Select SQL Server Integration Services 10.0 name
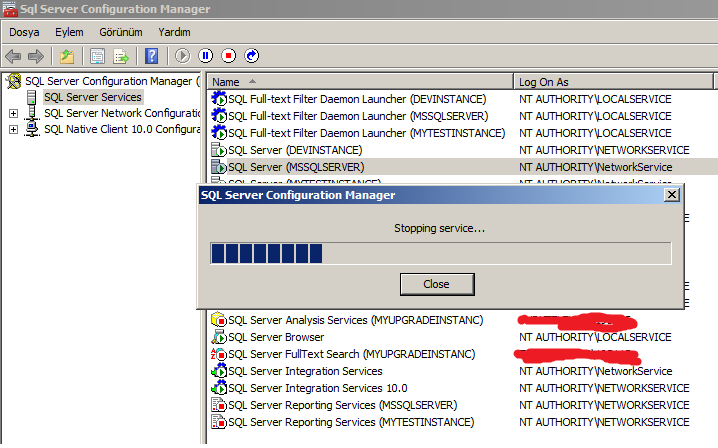 pos(318,388)
